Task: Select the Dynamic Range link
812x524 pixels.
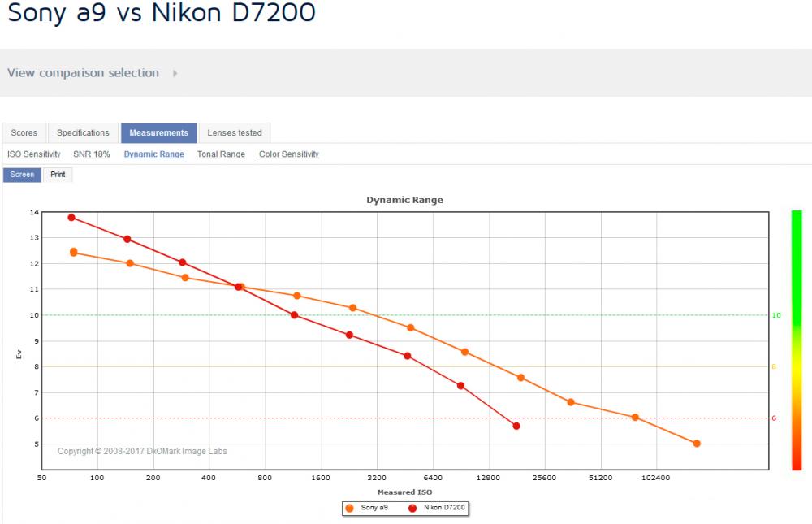Action: [x=153, y=154]
